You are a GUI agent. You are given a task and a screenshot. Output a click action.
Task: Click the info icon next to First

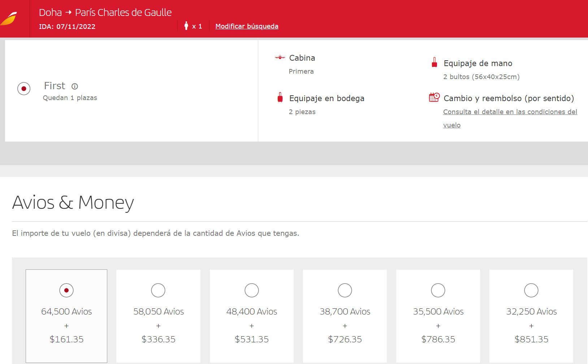(75, 86)
